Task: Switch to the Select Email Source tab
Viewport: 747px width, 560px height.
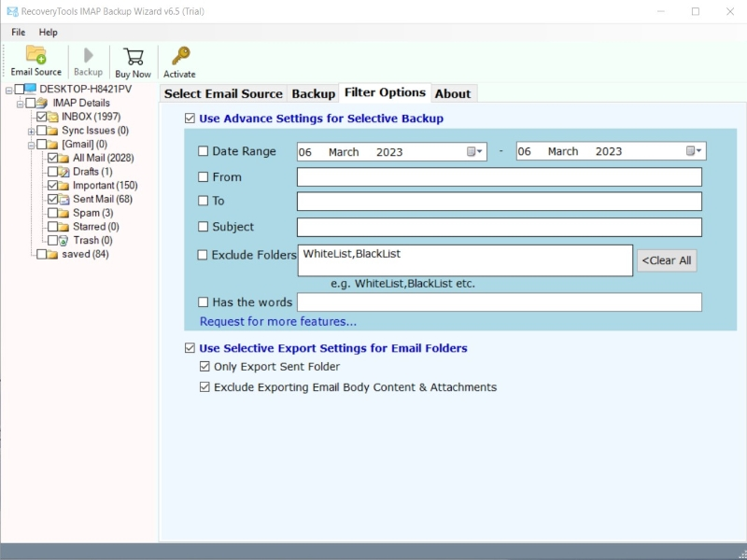Action: [x=223, y=94]
